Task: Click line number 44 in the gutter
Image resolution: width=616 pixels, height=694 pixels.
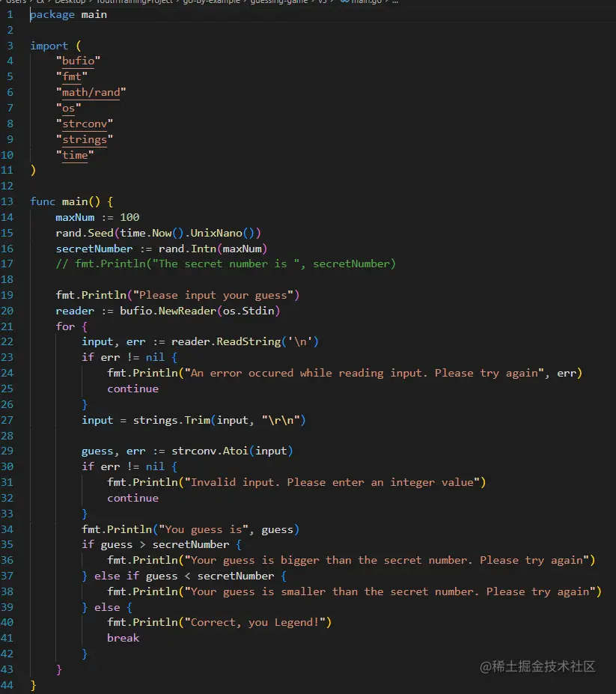Action: [7, 686]
